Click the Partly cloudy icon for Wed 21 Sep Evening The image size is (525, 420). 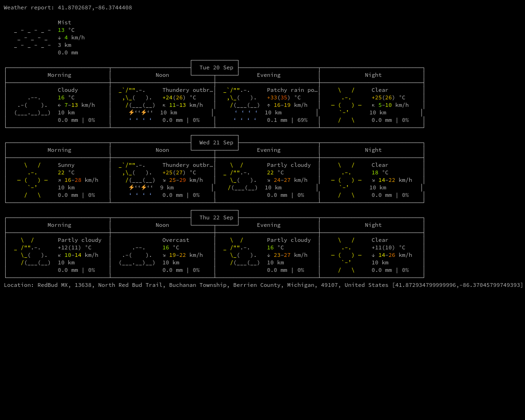tap(240, 177)
